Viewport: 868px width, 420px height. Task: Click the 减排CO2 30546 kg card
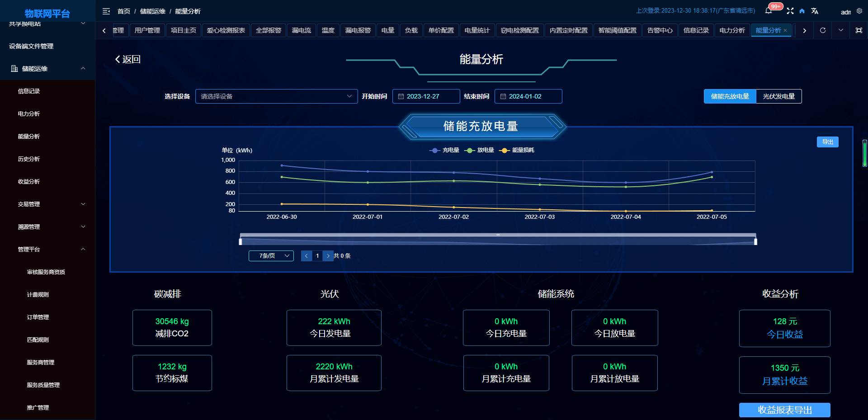pos(172,328)
